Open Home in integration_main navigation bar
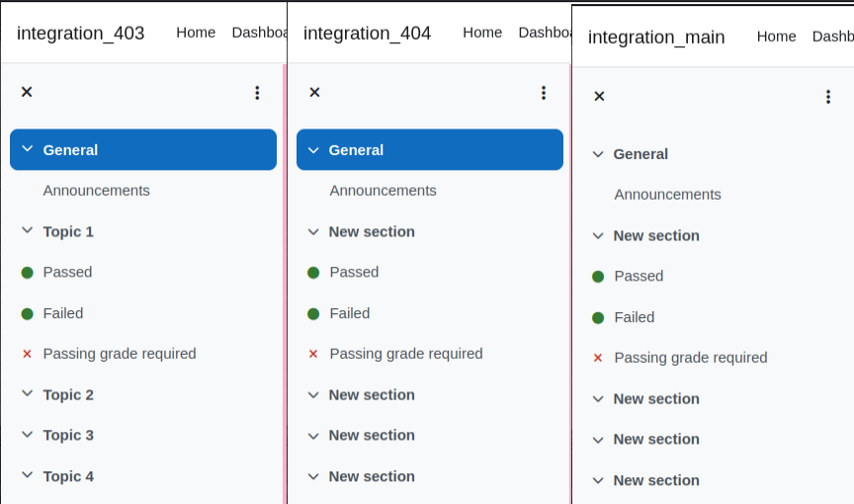854x504 pixels. (776, 37)
